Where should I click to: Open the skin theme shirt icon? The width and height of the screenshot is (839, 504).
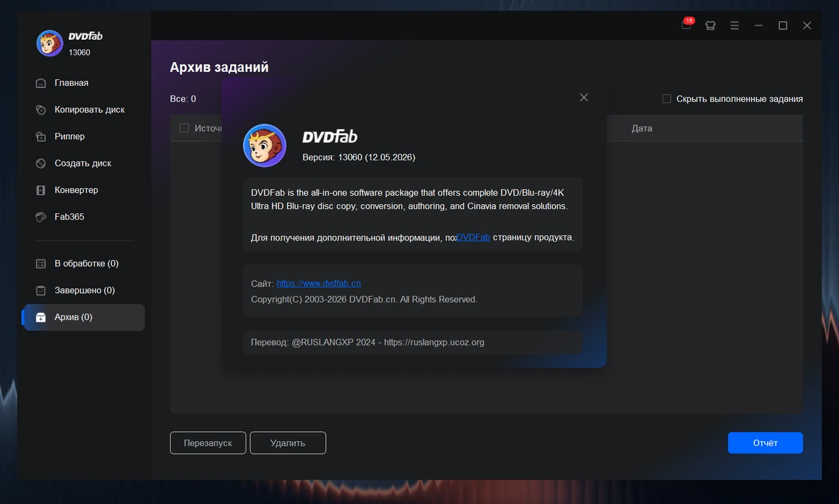click(710, 26)
